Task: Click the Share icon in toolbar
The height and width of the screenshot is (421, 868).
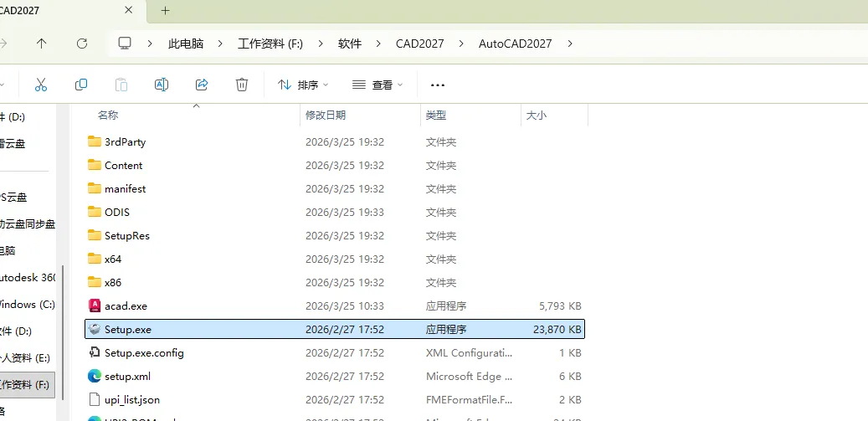Action: tap(202, 85)
